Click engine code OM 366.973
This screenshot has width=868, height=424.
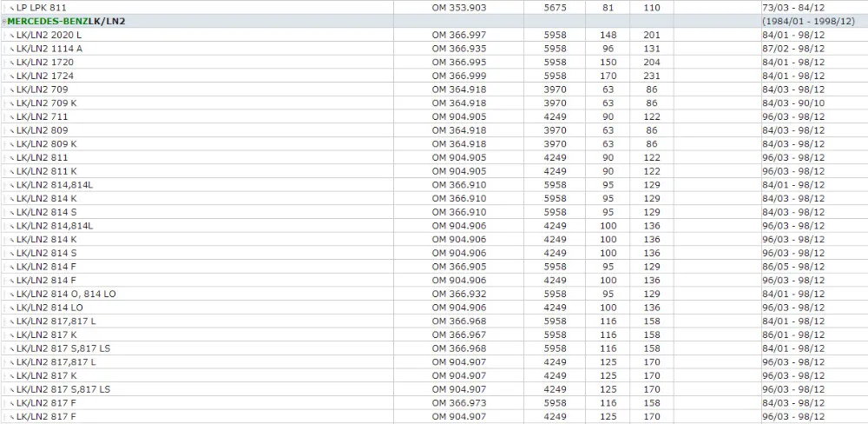coord(459,403)
